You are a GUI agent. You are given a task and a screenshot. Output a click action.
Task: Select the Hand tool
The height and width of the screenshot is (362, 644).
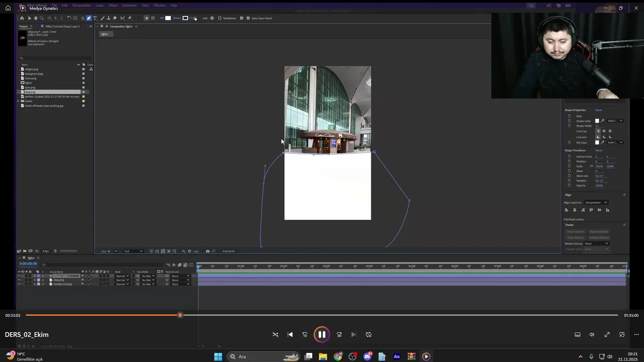36,18
